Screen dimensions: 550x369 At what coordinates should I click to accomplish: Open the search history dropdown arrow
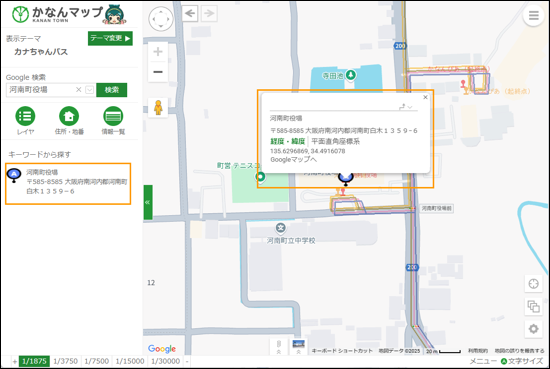click(x=89, y=90)
